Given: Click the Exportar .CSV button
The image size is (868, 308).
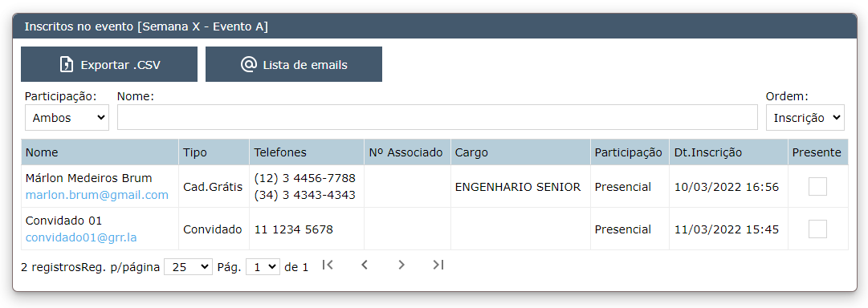Looking at the screenshot, I should [109, 64].
